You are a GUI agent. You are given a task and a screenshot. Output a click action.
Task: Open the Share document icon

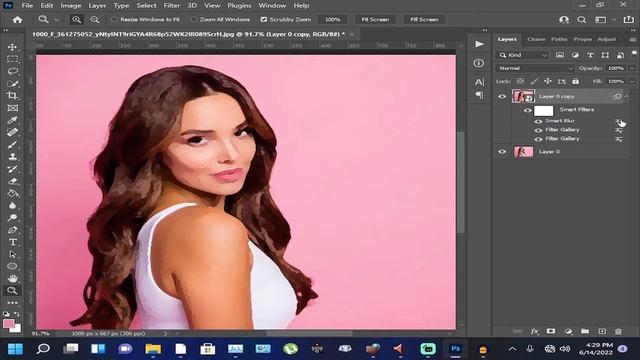point(629,20)
